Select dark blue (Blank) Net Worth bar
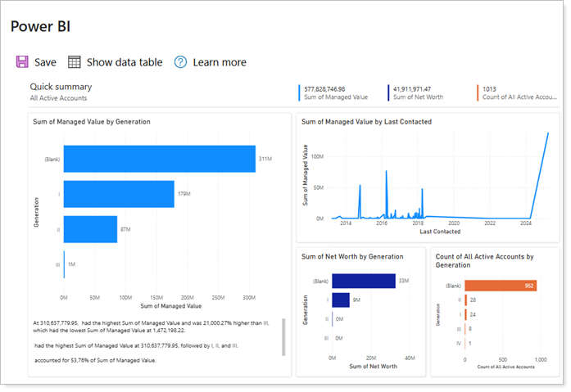571x392 pixels. (x=363, y=281)
